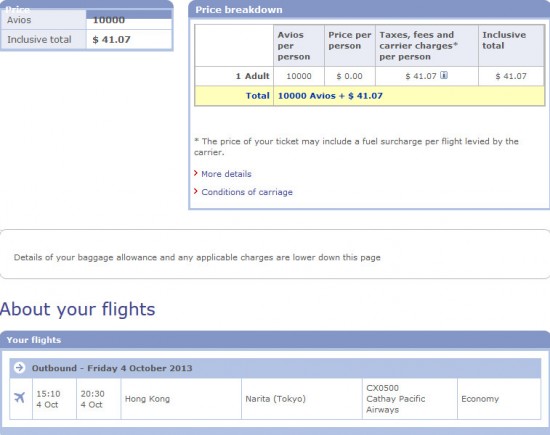Select the Your flights panel header
Image resolution: width=550 pixels, height=435 pixels.
(x=275, y=340)
